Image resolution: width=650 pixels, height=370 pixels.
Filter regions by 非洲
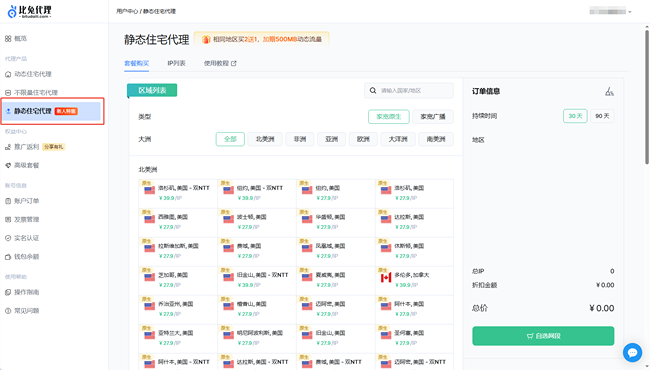[x=300, y=139]
